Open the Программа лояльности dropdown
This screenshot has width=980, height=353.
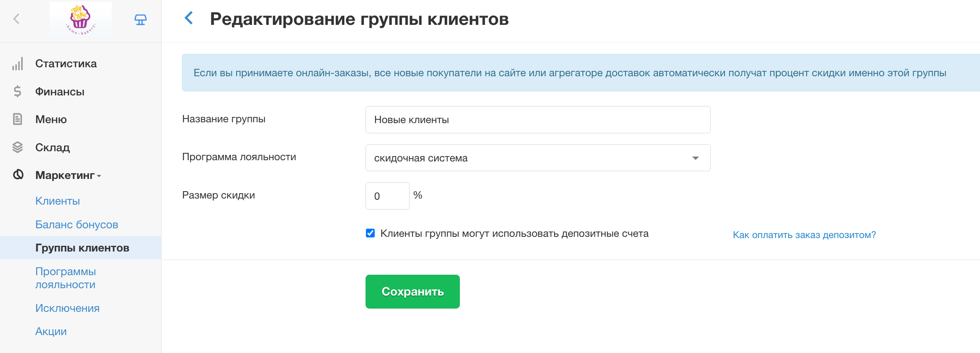[537, 158]
